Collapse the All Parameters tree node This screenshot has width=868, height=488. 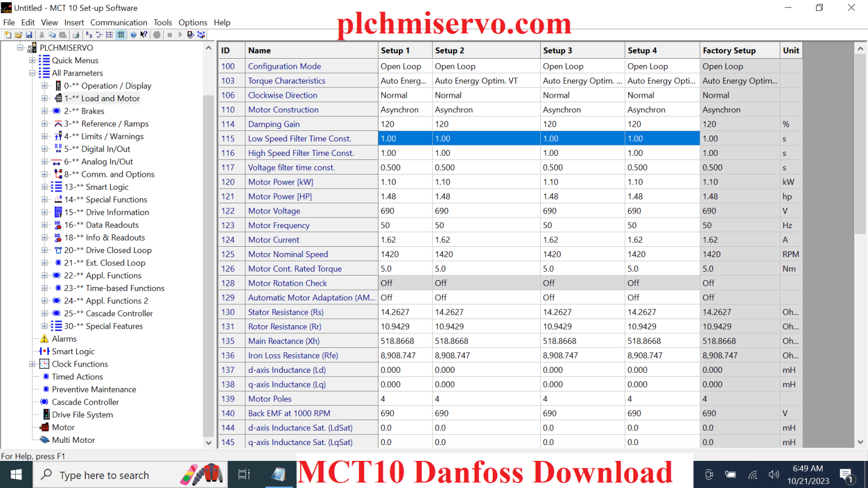pyautogui.click(x=32, y=73)
